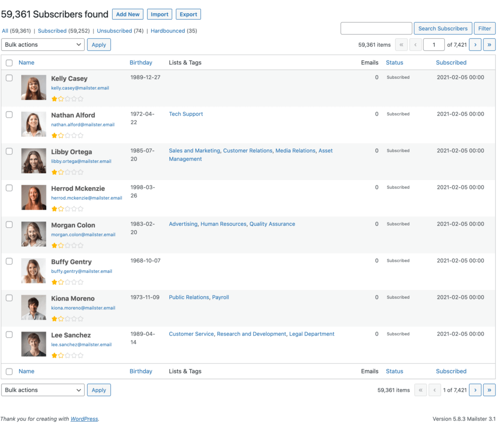Open the Tech Support list link
Screen dimensions: 504x427
tap(186, 114)
